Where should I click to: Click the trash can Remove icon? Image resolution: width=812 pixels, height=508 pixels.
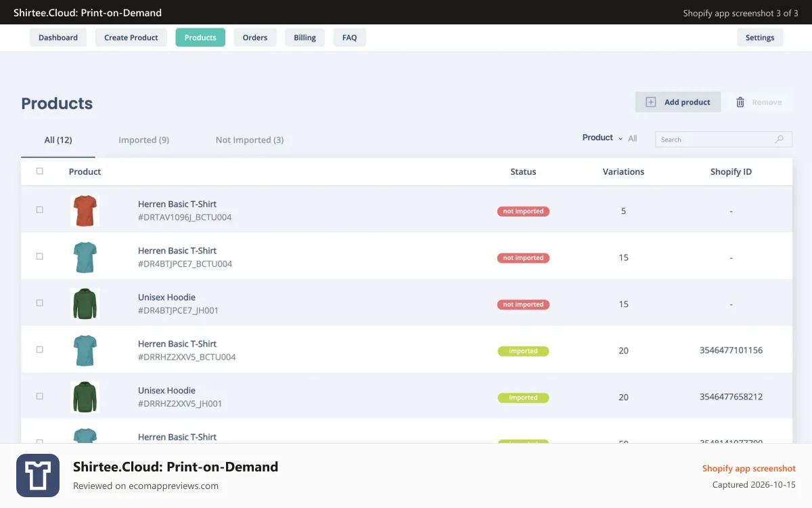pyautogui.click(x=740, y=102)
